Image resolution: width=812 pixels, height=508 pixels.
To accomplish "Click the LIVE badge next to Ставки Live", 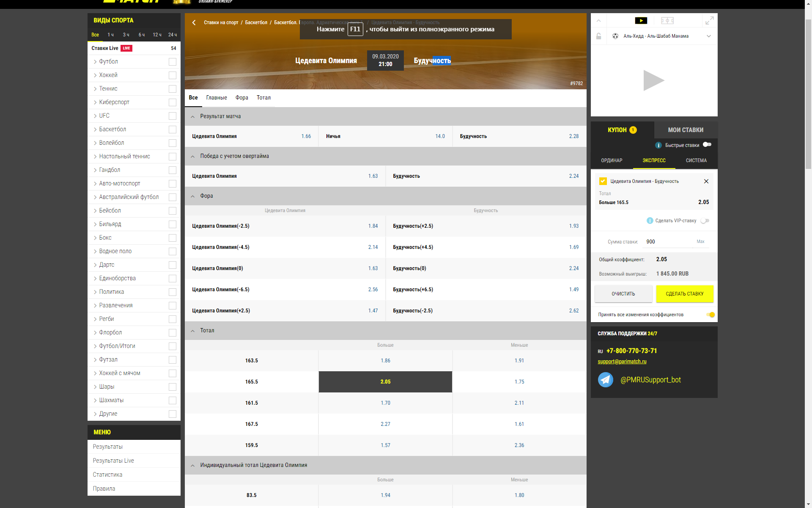I will coord(126,48).
